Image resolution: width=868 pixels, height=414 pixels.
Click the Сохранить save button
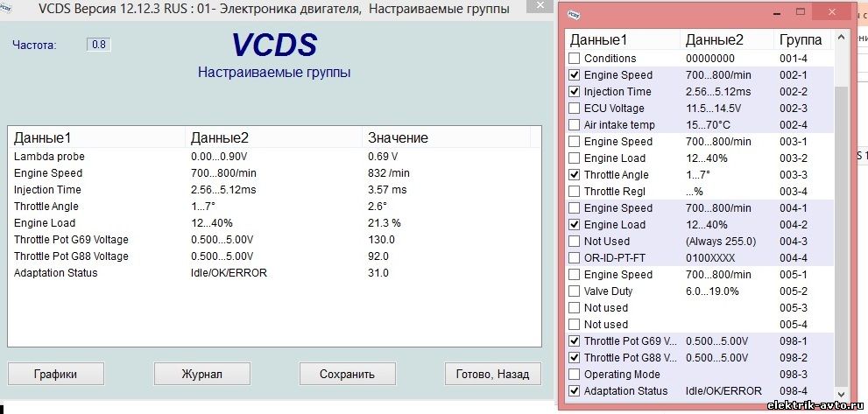[347, 374]
